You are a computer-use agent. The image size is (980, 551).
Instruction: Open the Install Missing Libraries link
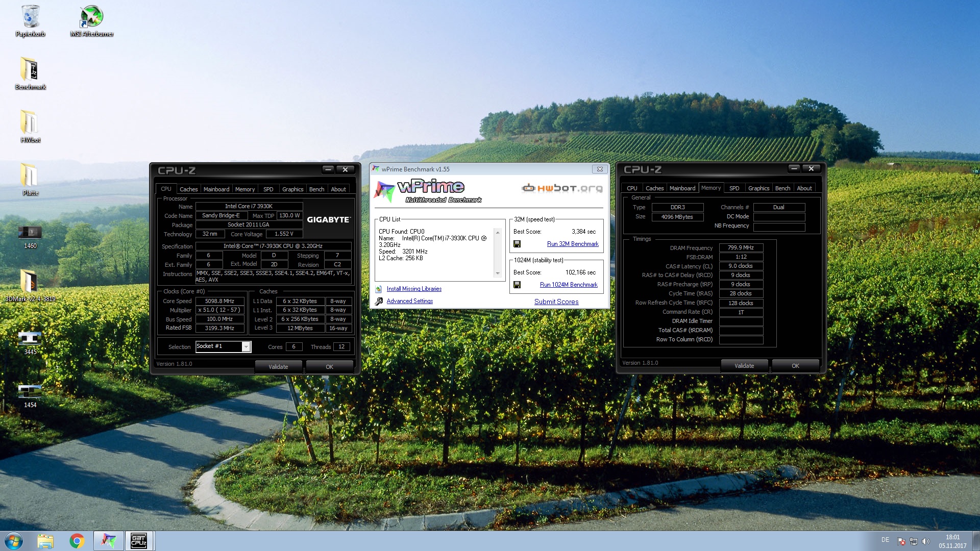(414, 289)
